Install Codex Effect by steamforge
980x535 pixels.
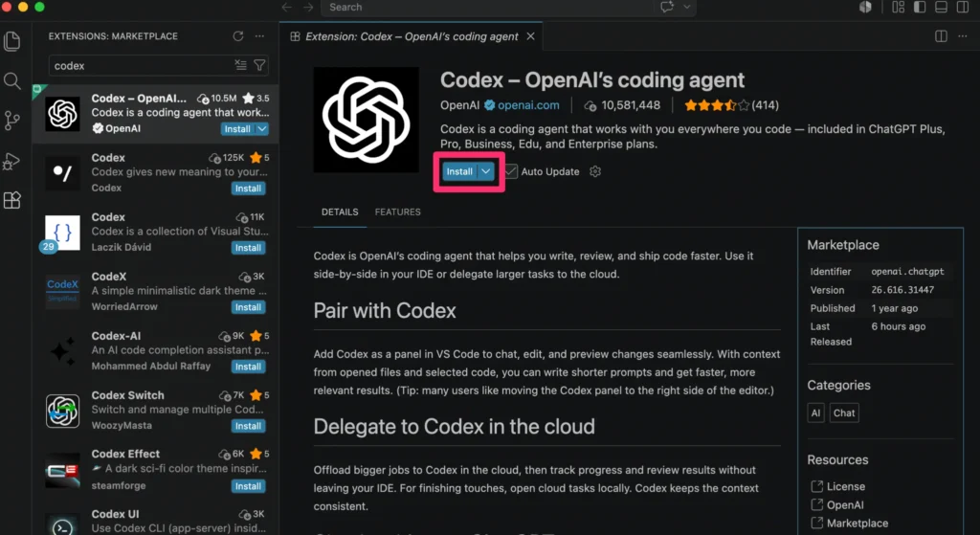[x=248, y=485]
